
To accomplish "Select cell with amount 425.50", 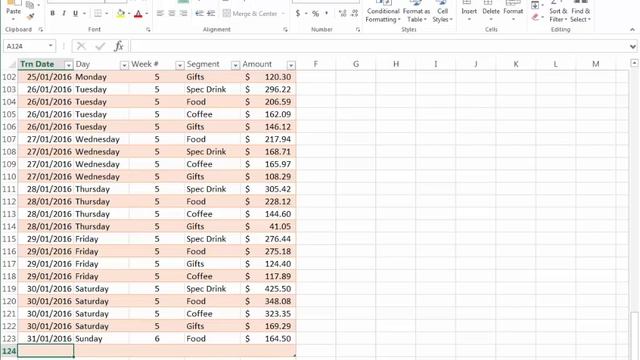I will click(268, 289).
